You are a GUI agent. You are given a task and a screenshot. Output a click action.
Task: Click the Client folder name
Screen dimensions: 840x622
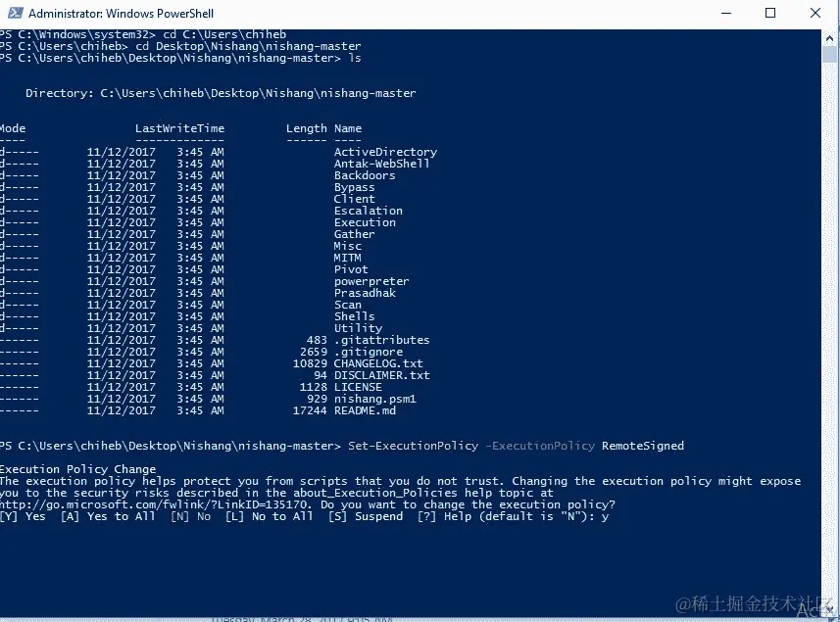click(354, 199)
